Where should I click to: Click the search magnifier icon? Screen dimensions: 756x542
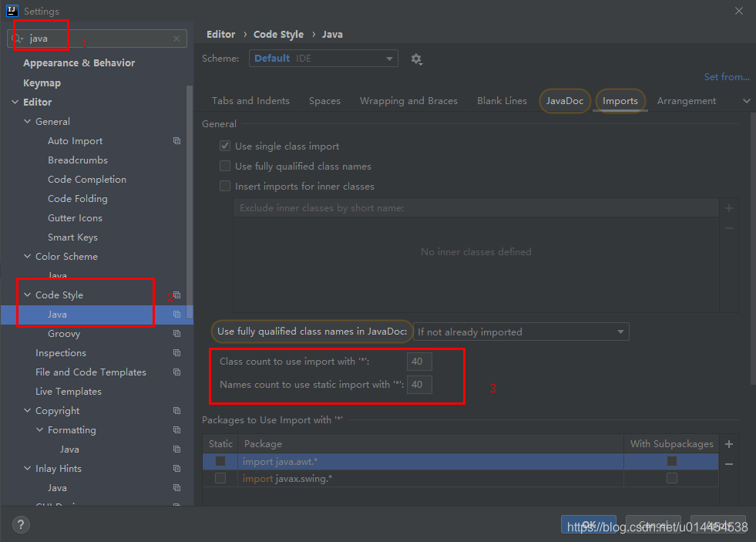tap(17, 39)
